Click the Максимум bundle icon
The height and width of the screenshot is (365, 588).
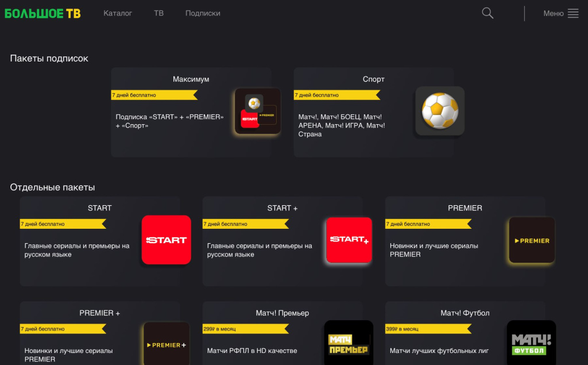pos(258,111)
